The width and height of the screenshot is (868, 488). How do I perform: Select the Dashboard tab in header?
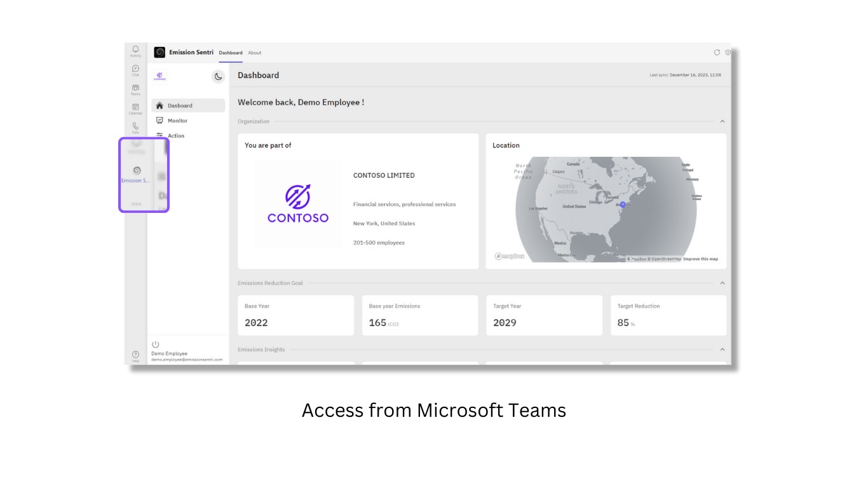[x=231, y=53]
